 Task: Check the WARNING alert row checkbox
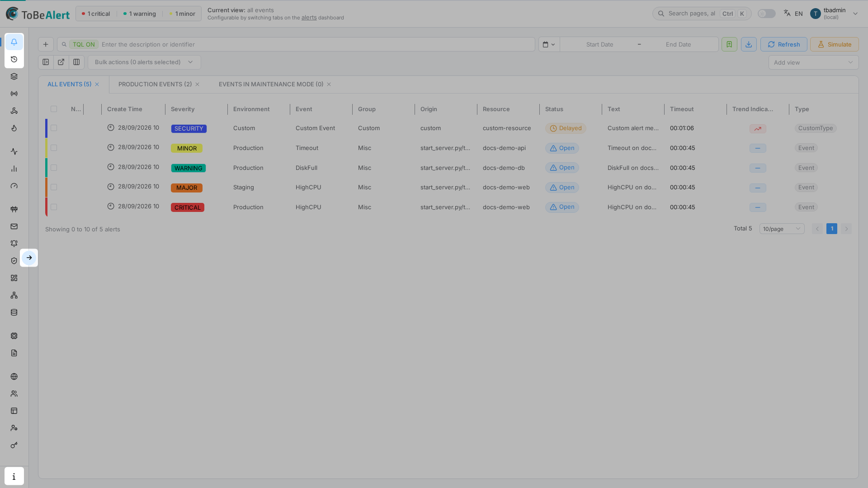54,168
